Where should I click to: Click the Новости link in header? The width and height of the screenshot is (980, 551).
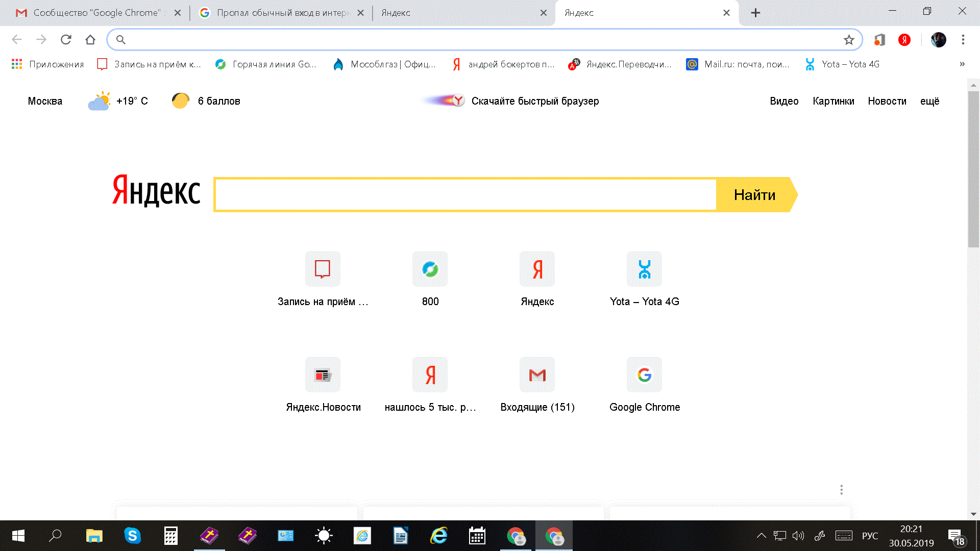888,101
